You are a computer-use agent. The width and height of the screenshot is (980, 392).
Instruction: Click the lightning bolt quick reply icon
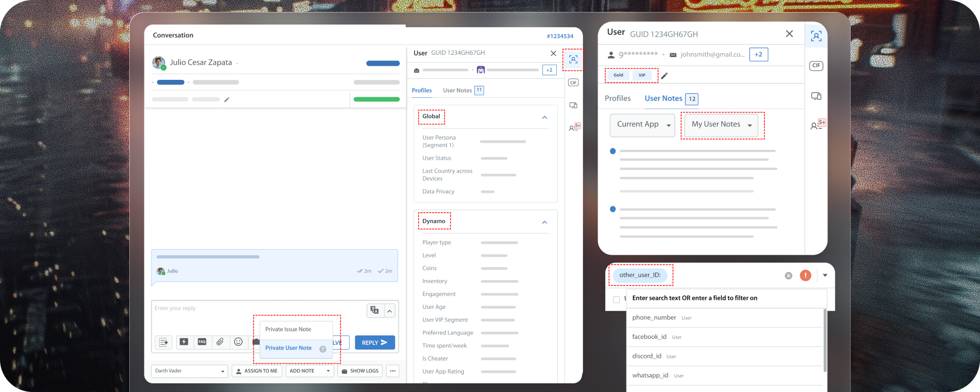click(x=184, y=342)
